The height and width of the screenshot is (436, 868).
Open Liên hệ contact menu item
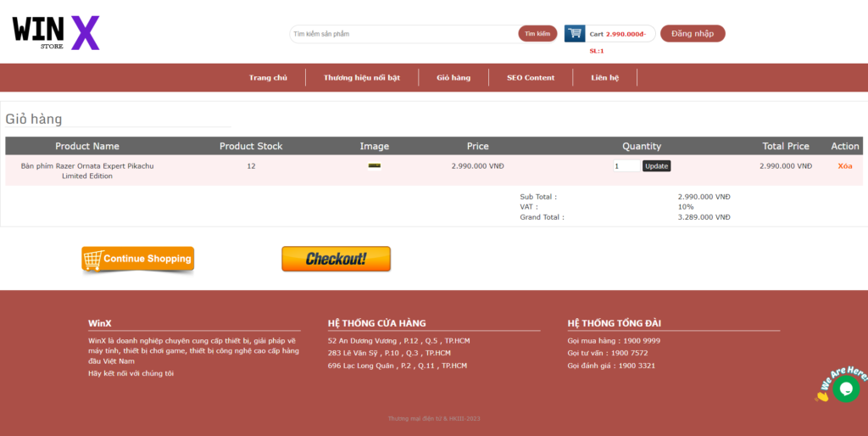pyautogui.click(x=604, y=77)
